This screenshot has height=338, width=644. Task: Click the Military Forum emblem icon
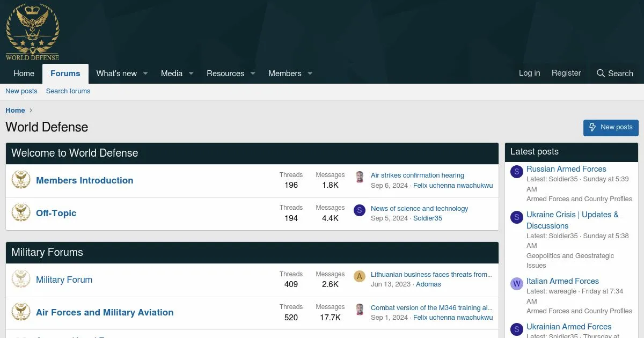coord(21,280)
